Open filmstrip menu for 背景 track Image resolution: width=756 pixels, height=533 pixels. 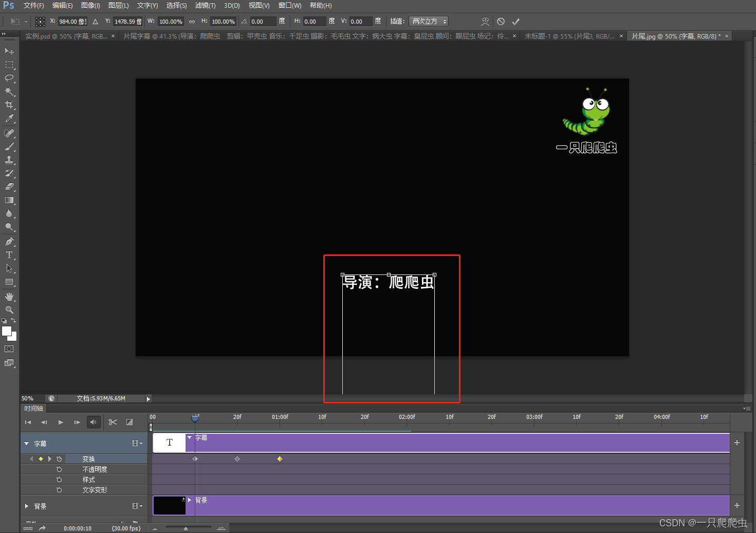point(137,506)
